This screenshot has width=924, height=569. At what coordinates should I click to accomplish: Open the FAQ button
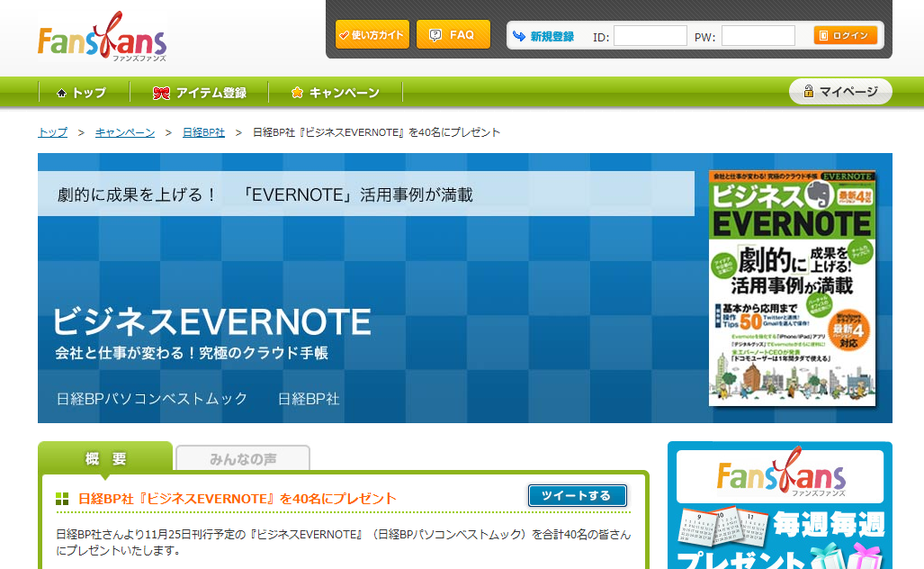click(453, 35)
